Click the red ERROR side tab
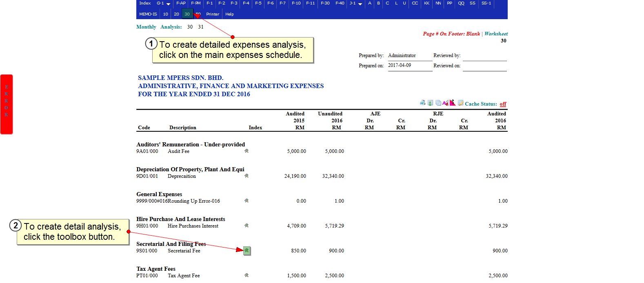The height and width of the screenshot is (283, 644). 7,104
